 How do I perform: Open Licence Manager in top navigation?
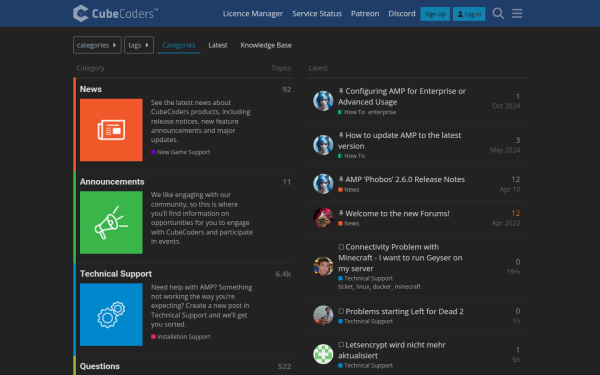(253, 14)
